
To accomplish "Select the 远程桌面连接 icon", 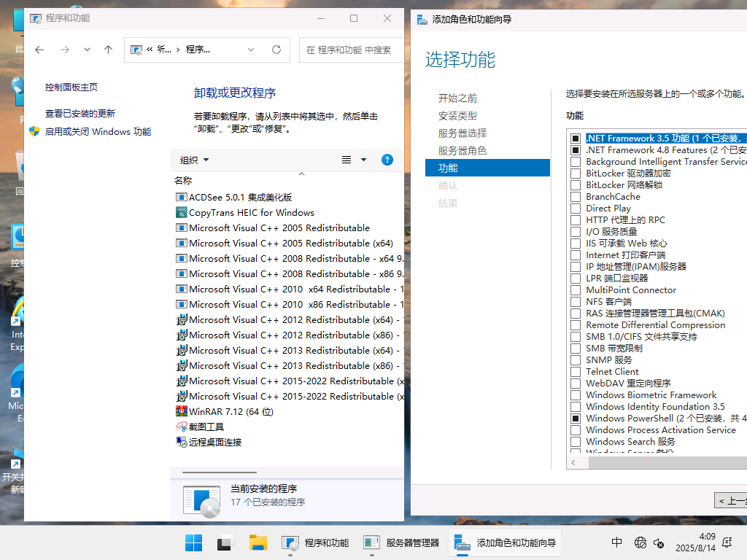I will (x=181, y=442).
